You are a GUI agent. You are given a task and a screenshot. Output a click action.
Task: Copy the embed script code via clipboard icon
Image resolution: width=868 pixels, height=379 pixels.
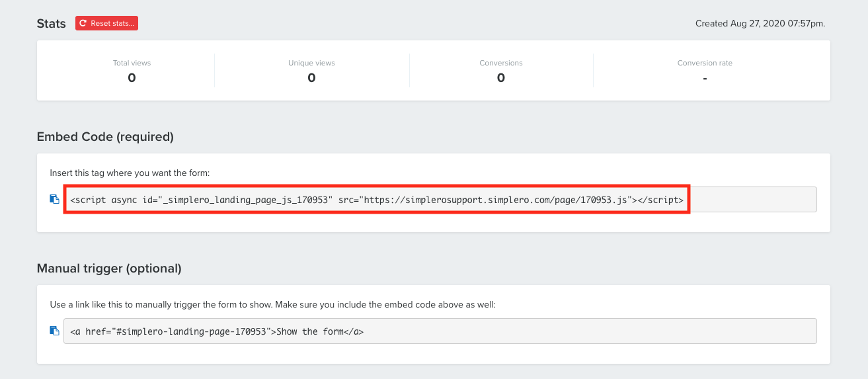[x=55, y=199]
